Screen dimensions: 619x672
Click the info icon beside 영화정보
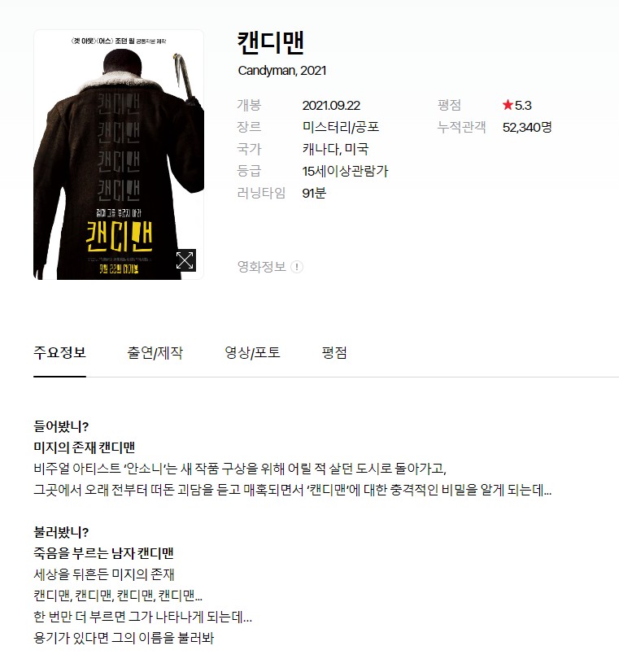(296, 267)
